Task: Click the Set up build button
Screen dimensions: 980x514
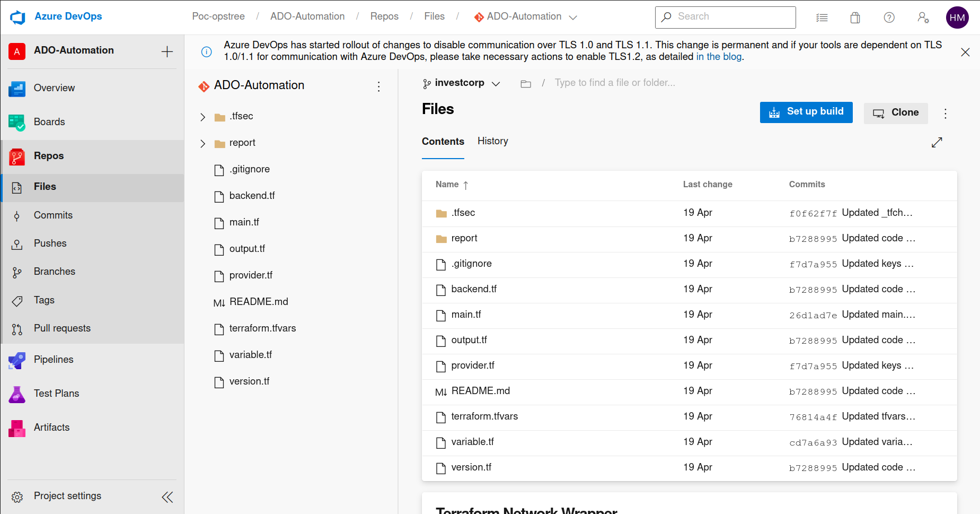Action: [806, 112]
